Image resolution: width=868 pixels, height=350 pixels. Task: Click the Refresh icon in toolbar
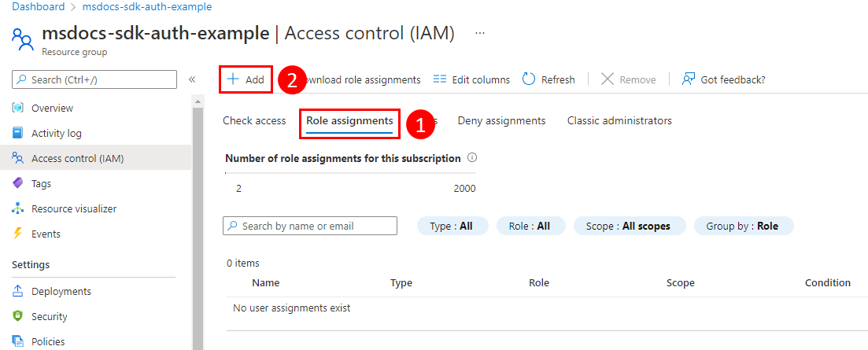pos(530,79)
